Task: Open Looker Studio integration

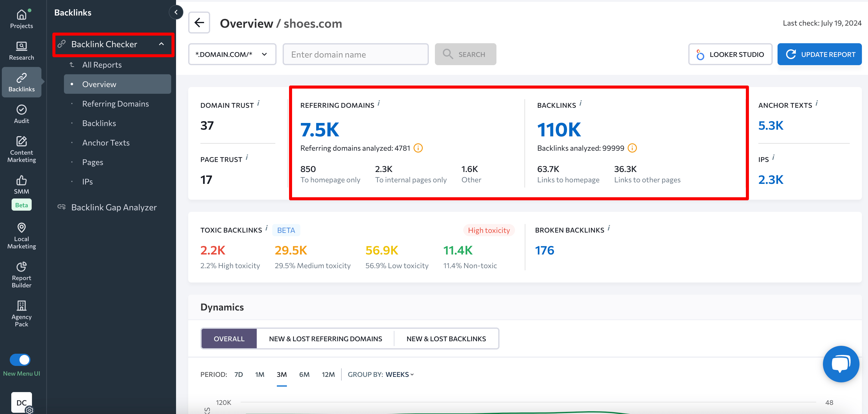Action: point(730,54)
